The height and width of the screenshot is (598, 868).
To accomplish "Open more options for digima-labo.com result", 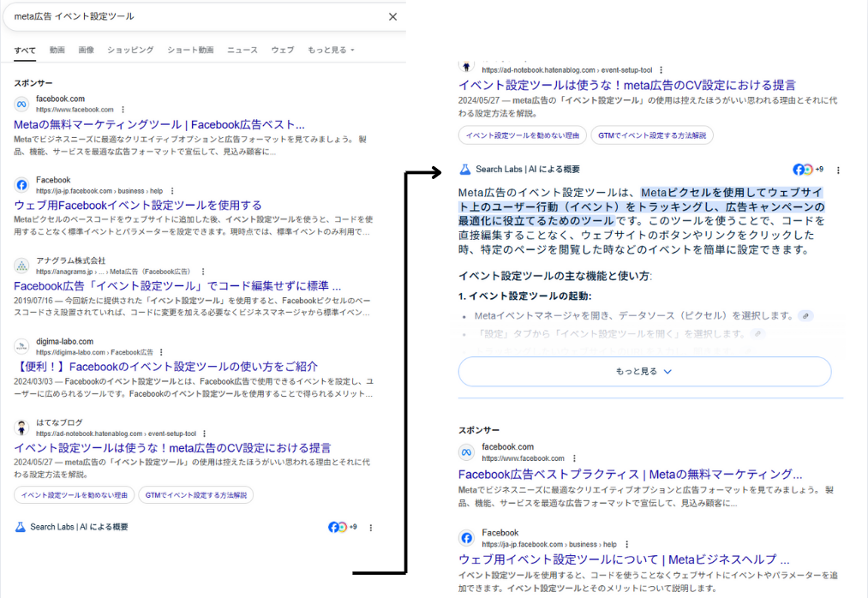I will (161, 352).
